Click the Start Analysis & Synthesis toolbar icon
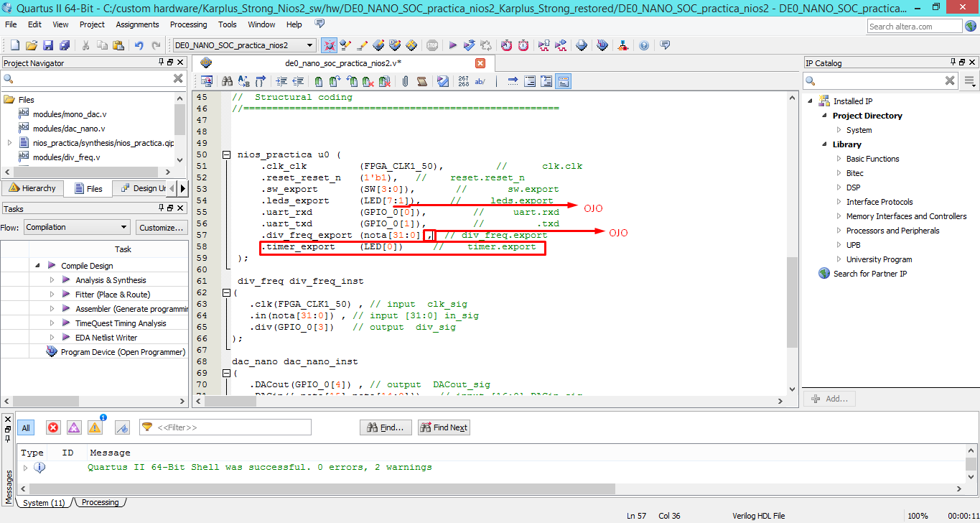980x523 pixels. coord(470,45)
